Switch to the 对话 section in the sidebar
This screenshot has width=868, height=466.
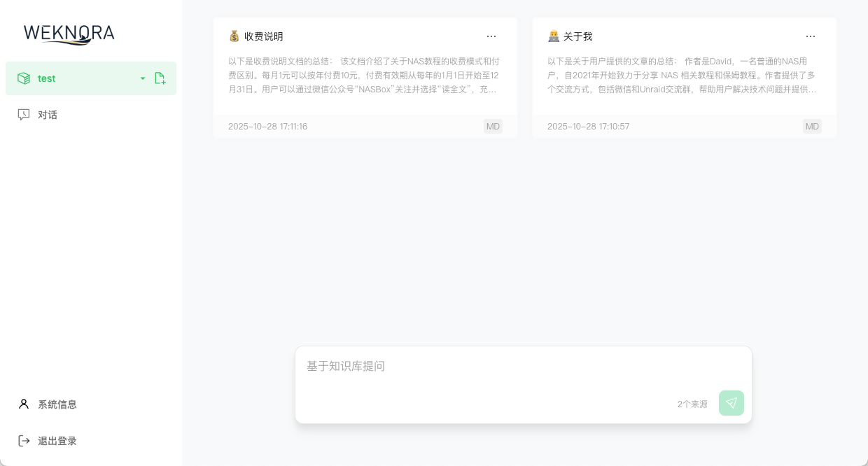point(48,115)
